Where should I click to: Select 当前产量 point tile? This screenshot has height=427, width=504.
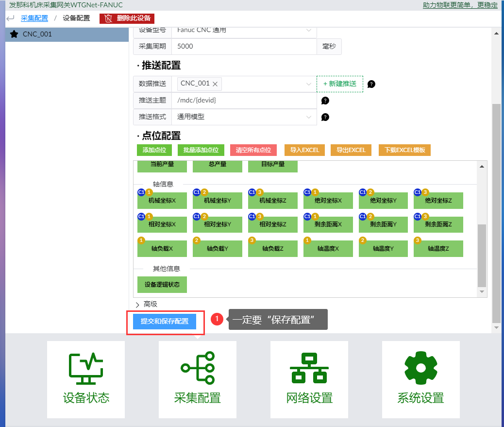pyautogui.click(x=162, y=166)
